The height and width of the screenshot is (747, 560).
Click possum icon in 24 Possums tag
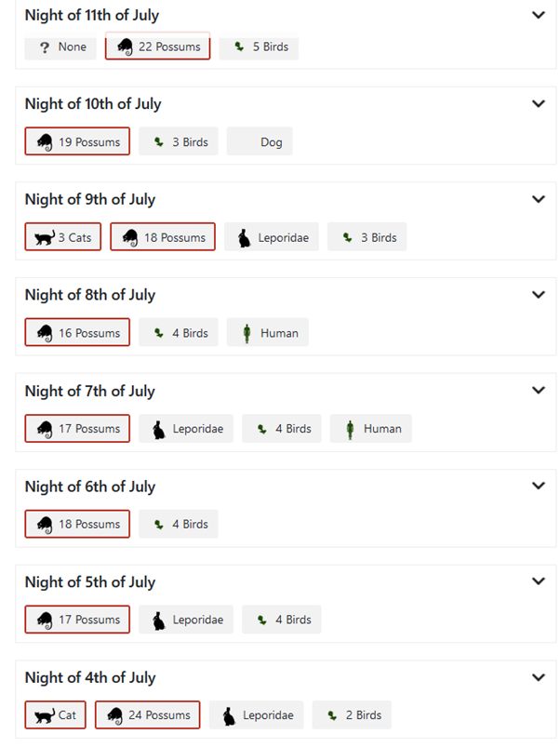point(114,715)
